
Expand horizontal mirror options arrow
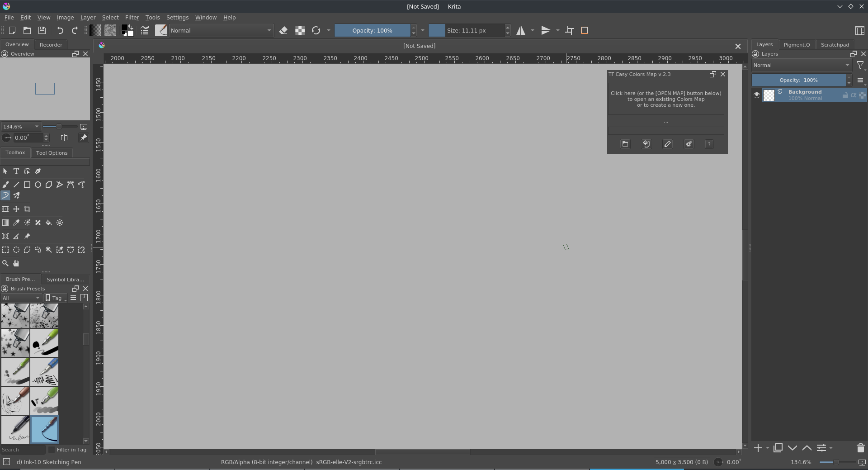coord(533,30)
